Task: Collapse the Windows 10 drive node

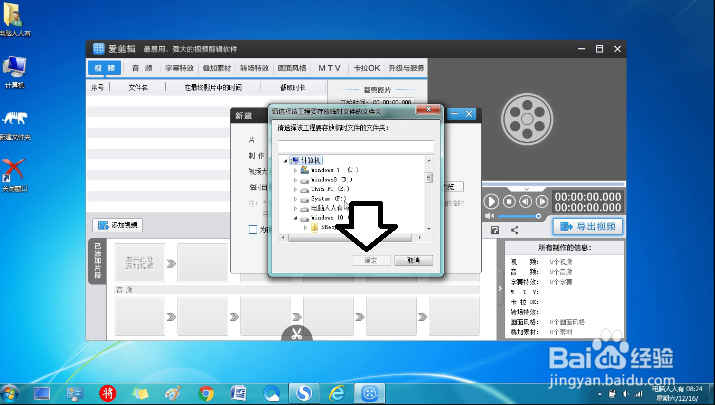Action: pos(295,218)
